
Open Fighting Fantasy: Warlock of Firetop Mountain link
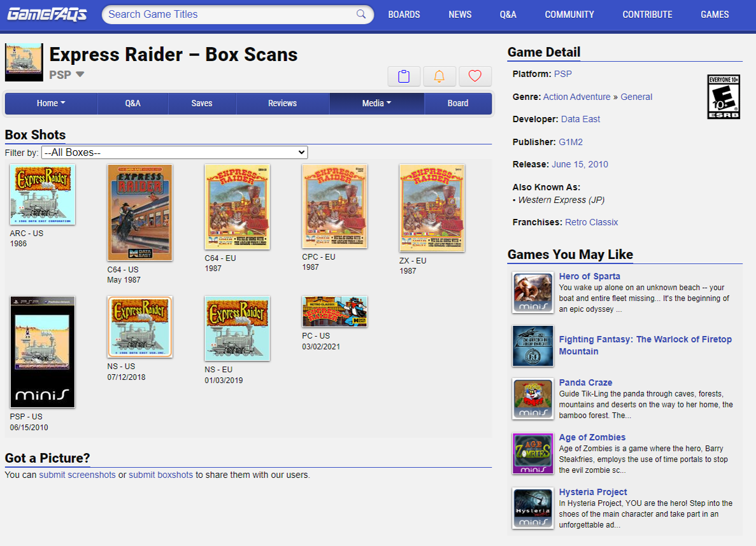click(x=645, y=345)
